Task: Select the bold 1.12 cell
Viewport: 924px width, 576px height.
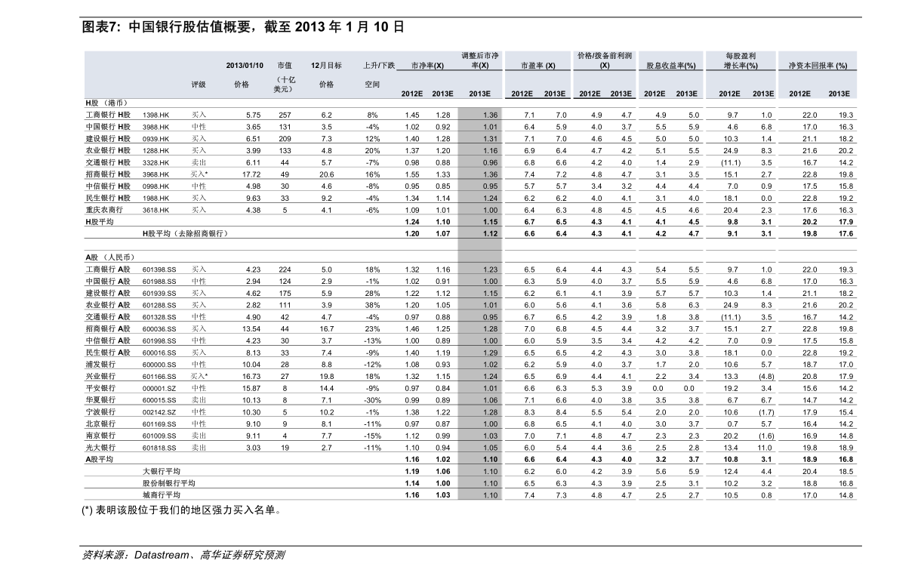Action: pos(480,234)
